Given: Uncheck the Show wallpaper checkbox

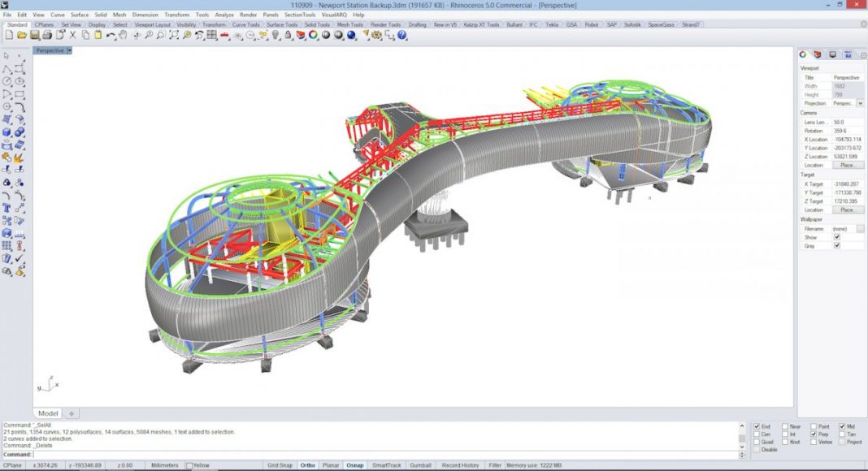Looking at the screenshot, I should pos(837,237).
